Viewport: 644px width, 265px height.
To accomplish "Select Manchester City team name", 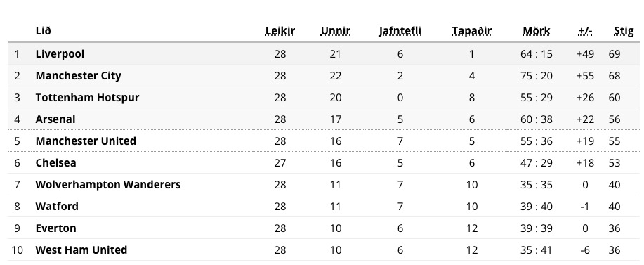I will pos(79,76).
